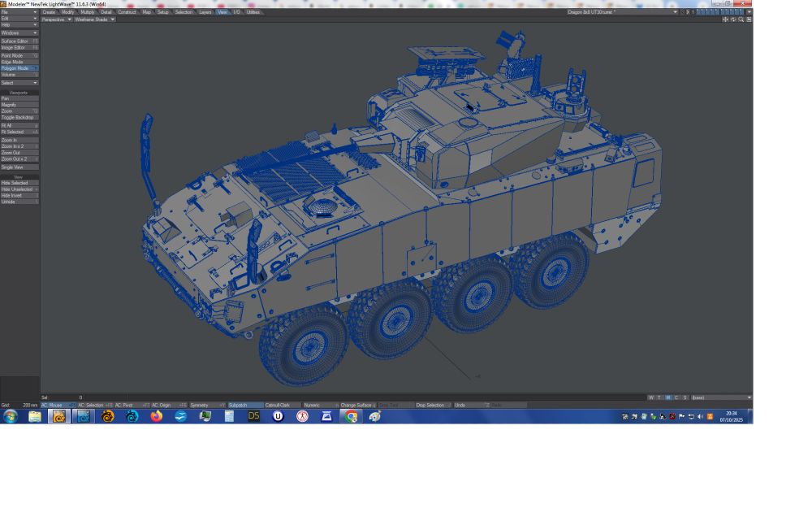Toggle the C color map button
Image resolution: width=812 pixels, height=508 pixels.
(676, 397)
